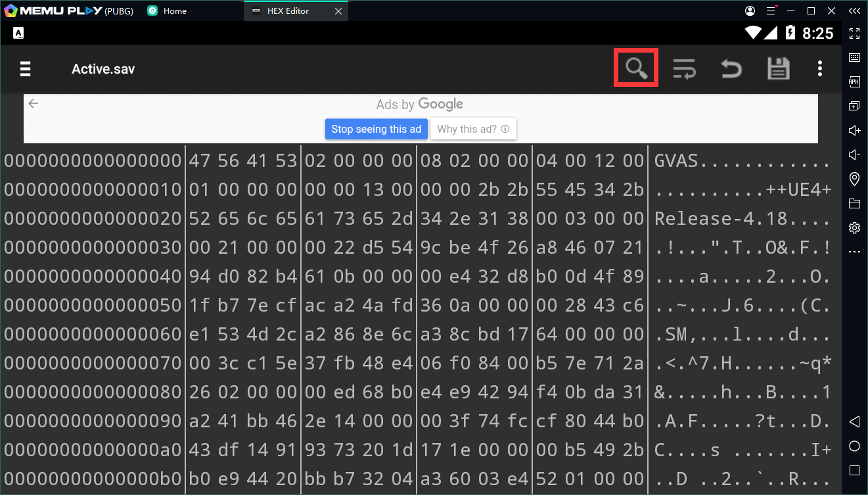The width and height of the screenshot is (868, 495).
Task: Click Stop seeing this ad button
Action: click(x=376, y=129)
